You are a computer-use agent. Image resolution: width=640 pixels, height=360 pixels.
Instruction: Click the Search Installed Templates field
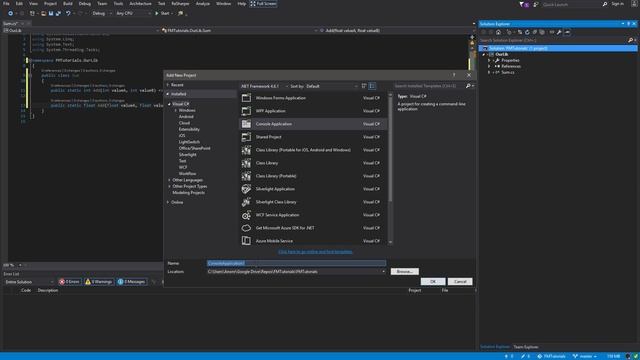[429, 86]
